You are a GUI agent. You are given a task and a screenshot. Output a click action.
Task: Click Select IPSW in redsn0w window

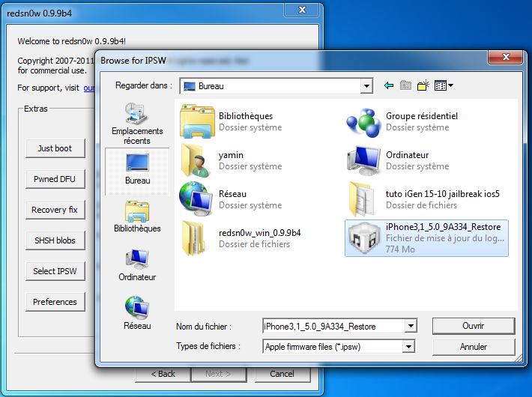pyautogui.click(x=55, y=271)
